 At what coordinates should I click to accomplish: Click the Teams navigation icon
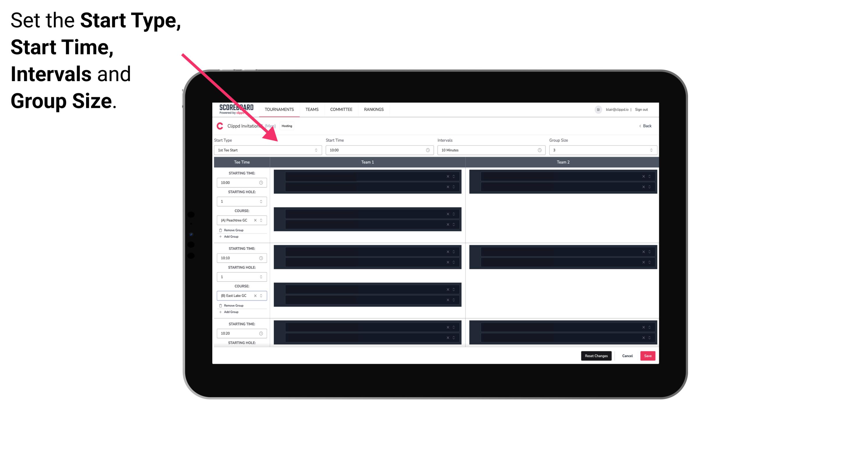click(x=310, y=109)
